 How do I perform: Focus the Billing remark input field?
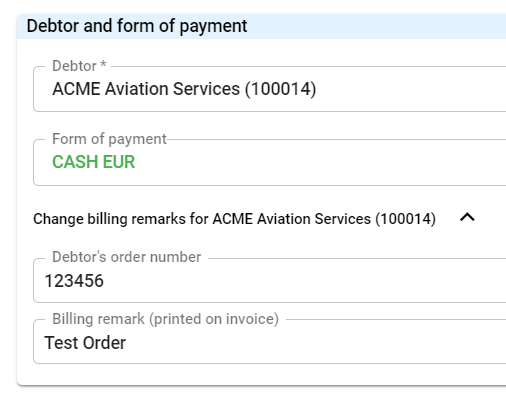(269, 342)
